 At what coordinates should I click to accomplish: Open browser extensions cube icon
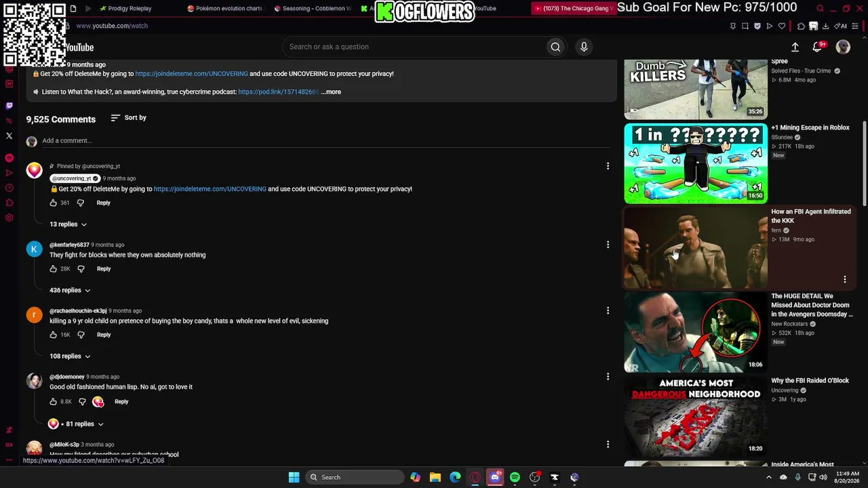tap(801, 26)
